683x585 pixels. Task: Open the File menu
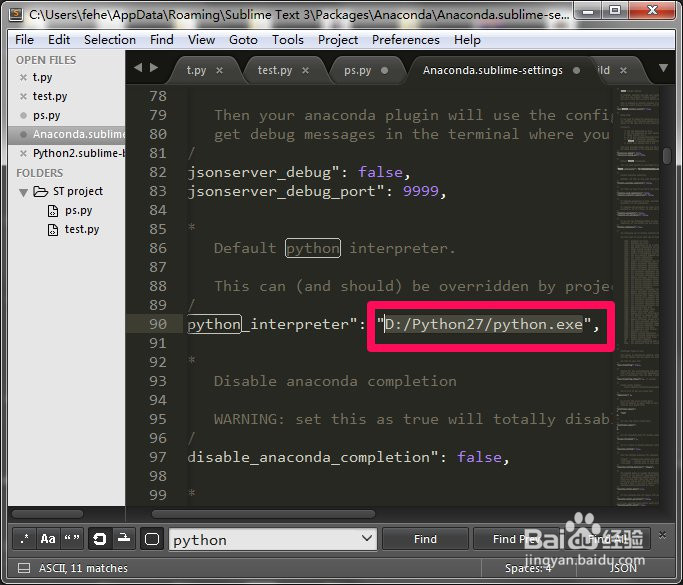point(24,40)
